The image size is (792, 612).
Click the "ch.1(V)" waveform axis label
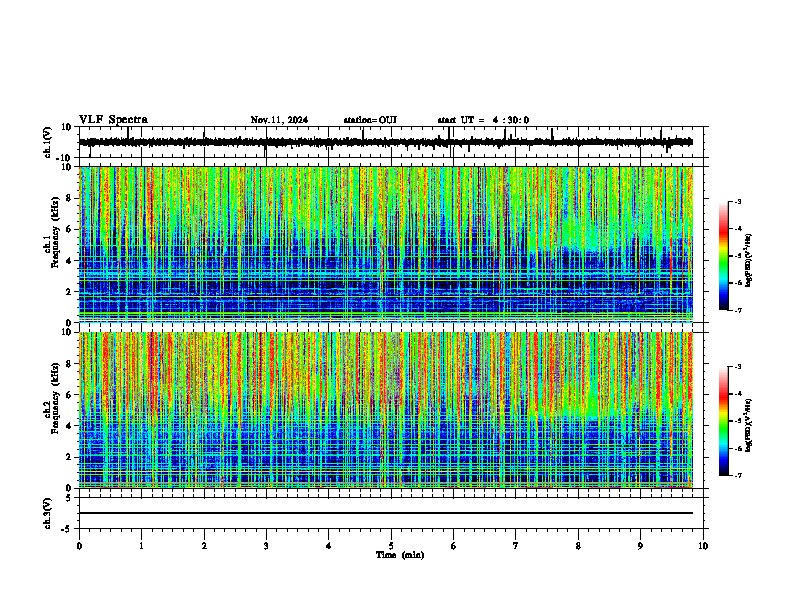48,142
